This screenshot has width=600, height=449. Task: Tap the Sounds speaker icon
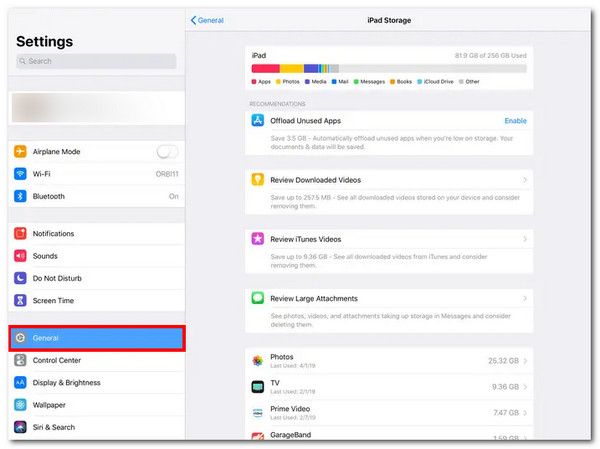[20, 256]
